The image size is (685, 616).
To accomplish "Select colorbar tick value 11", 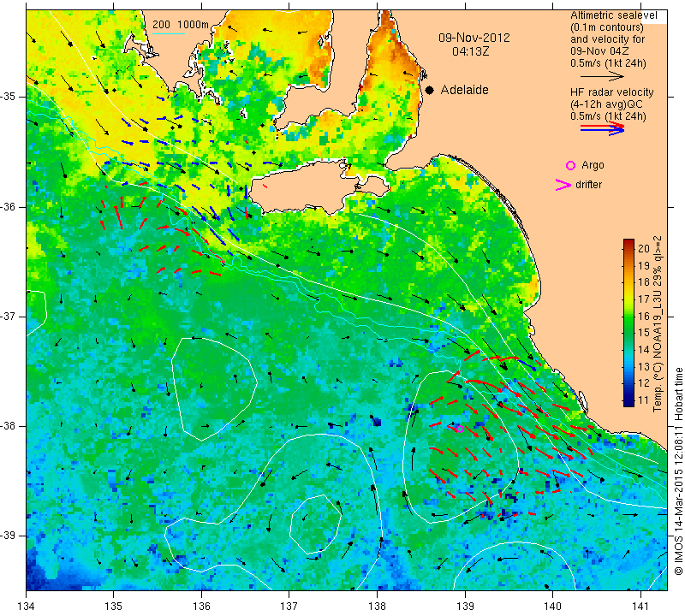I will 644,400.
